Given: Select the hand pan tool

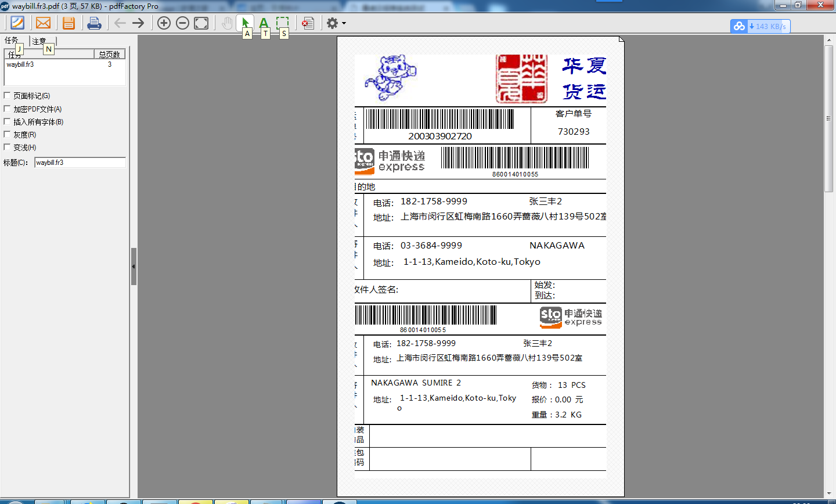Looking at the screenshot, I should [227, 23].
